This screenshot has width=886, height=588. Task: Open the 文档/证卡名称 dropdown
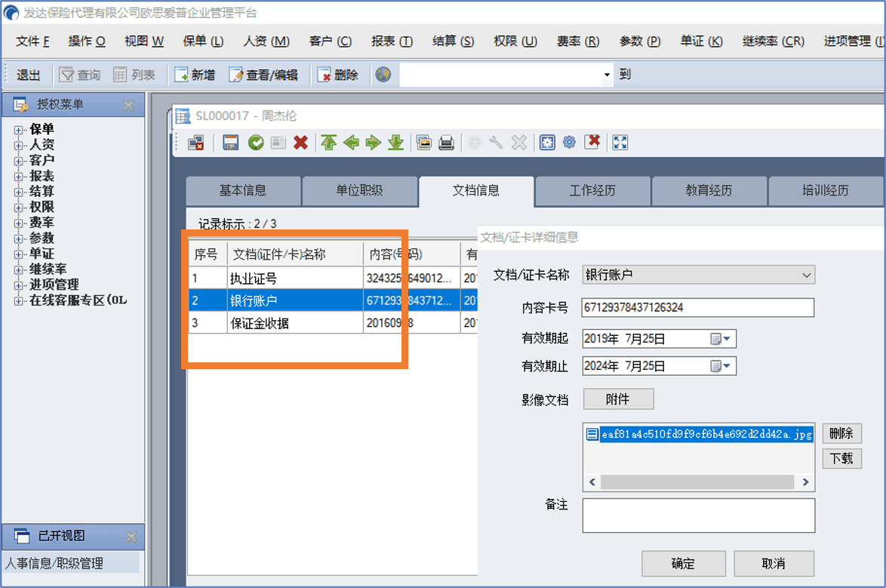click(806, 276)
